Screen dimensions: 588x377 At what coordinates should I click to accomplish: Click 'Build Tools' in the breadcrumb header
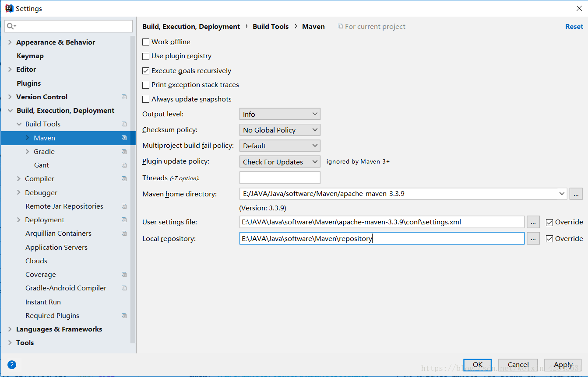pyautogui.click(x=271, y=27)
